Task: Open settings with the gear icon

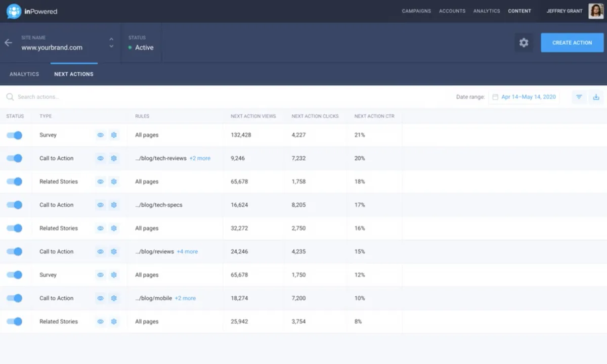Action: pos(524,43)
